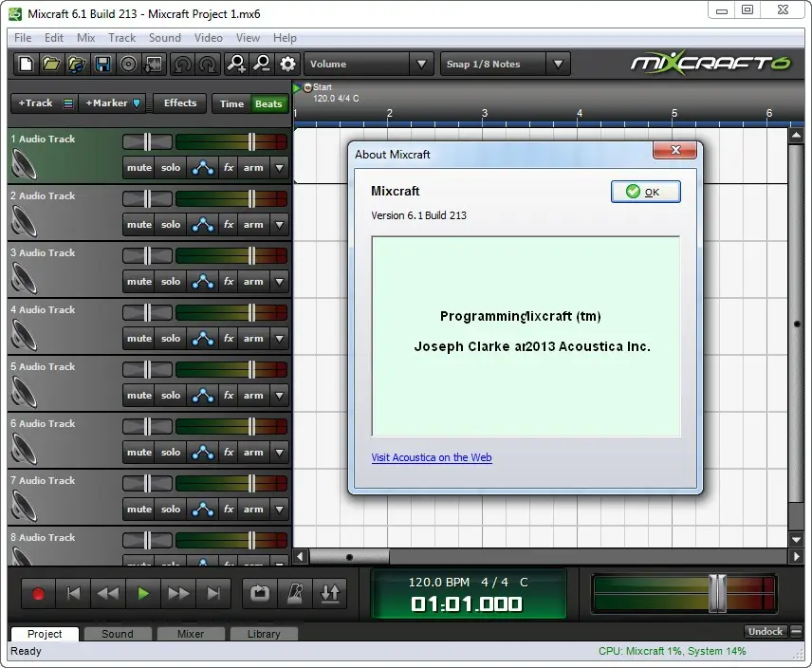The height and width of the screenshot is (668, 812).
Task: Toggle the metronome icon
Action: [295, 593]
